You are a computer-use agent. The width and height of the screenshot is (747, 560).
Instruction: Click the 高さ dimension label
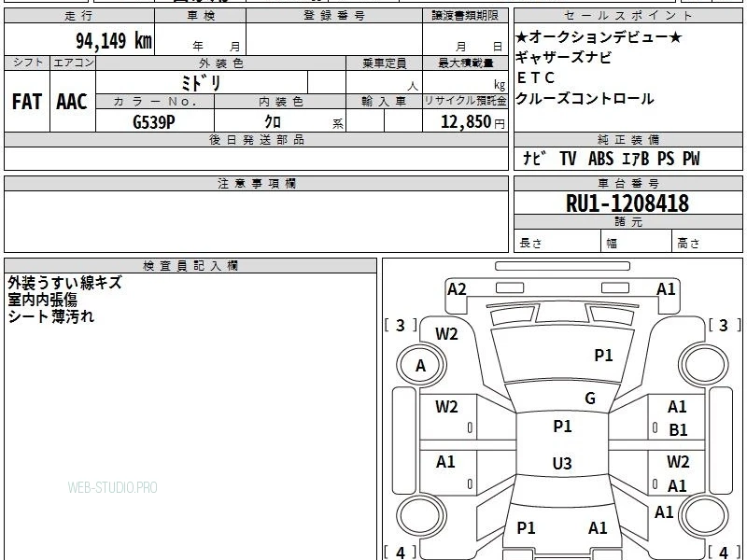tap(688, 244)
